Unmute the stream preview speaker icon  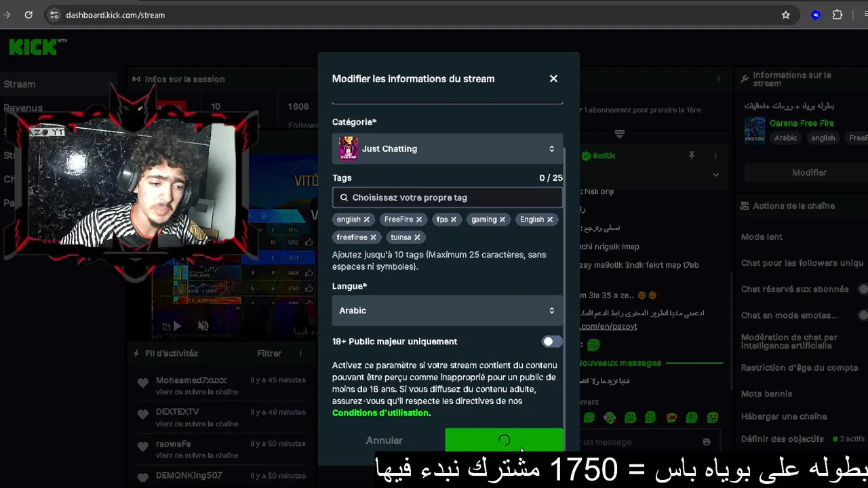tap(203, 326)
